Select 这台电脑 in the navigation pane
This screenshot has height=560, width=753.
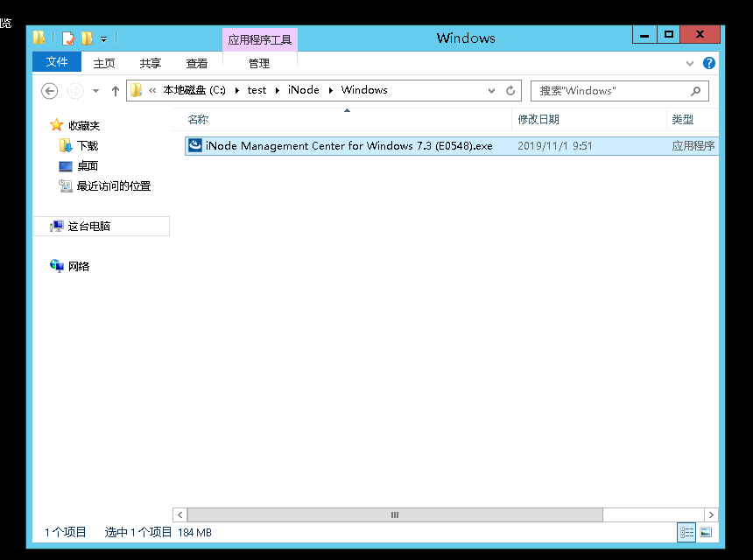pyautogui.click(x=102, y=226)
